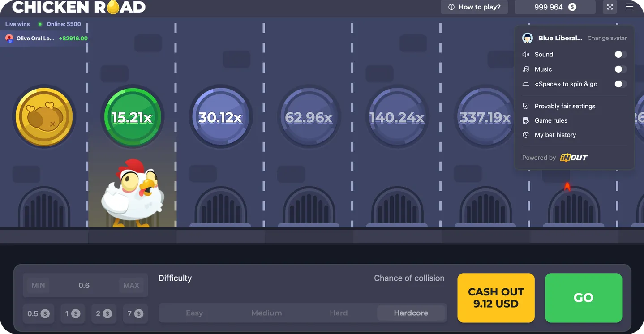The height and width of the screenshot is (334, 644).
Task: Click the 140.24x multiplier coin
Action: pos(397,117)
